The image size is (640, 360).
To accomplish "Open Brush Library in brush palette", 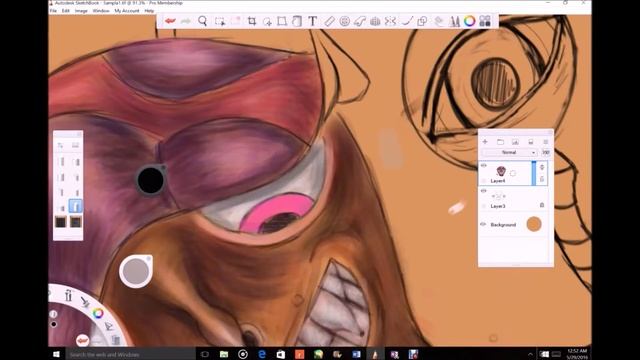I will [x=76, y=145].
